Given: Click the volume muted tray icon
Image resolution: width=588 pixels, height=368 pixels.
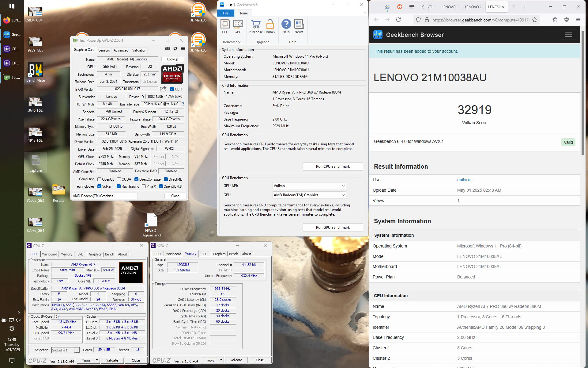Looking at the screenshot, I should (18, 320).
